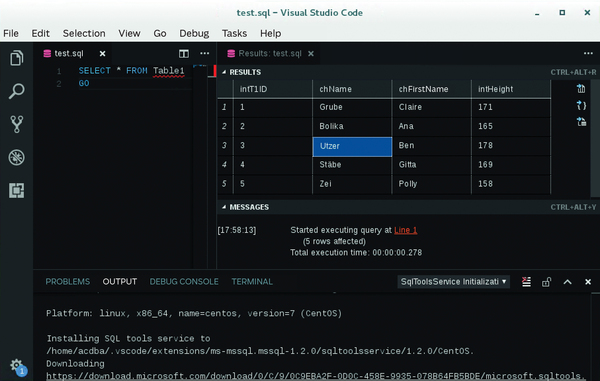The width and height of the screenshot is (600, 381).
Task: Open more actions for test.sql editor
Action: coord(205,54)
